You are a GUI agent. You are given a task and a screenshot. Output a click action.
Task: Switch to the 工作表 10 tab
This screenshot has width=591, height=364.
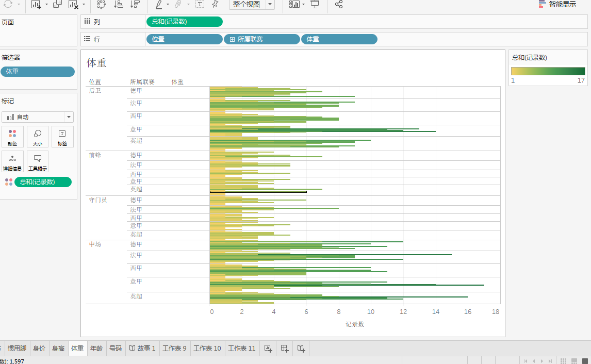coord(207,349)
